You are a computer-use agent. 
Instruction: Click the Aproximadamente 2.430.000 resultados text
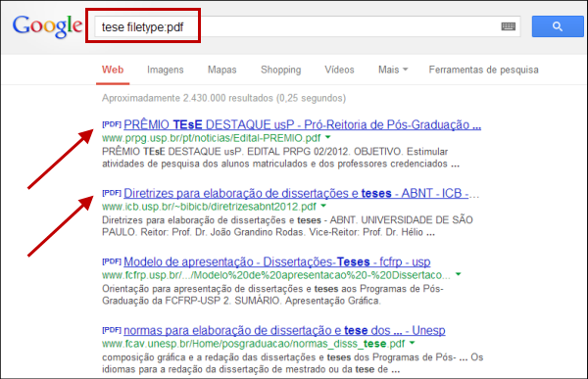pyautogui.click(x=223, y=98)
